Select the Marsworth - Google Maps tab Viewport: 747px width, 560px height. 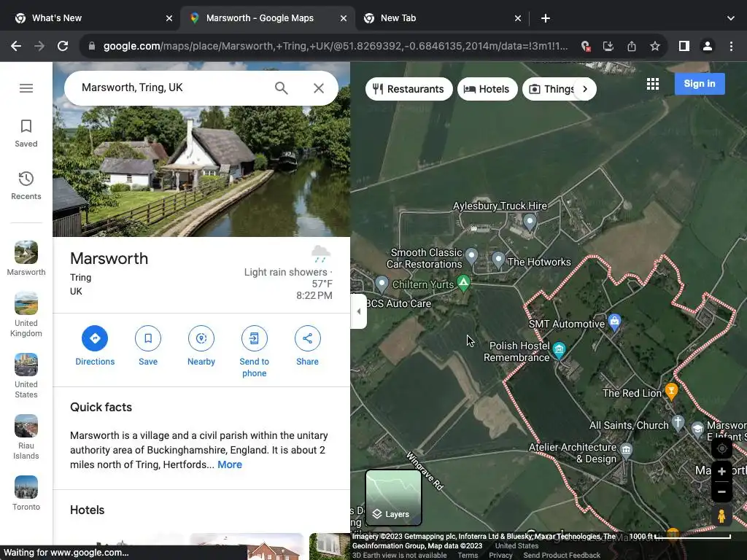tap(267, 18)
